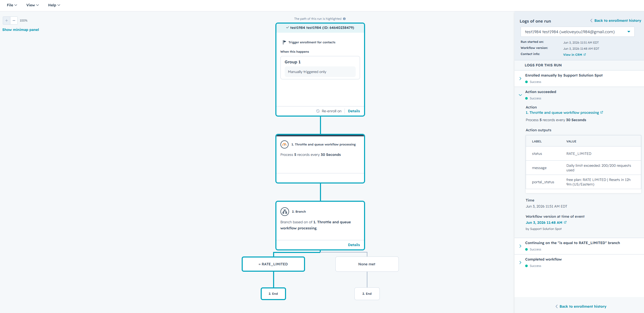The height and width of the screenshot is (313, 644).
Task: Select the = RATE_LIMITED branch node
Action: pyautogui.click(x=273, y=264)
